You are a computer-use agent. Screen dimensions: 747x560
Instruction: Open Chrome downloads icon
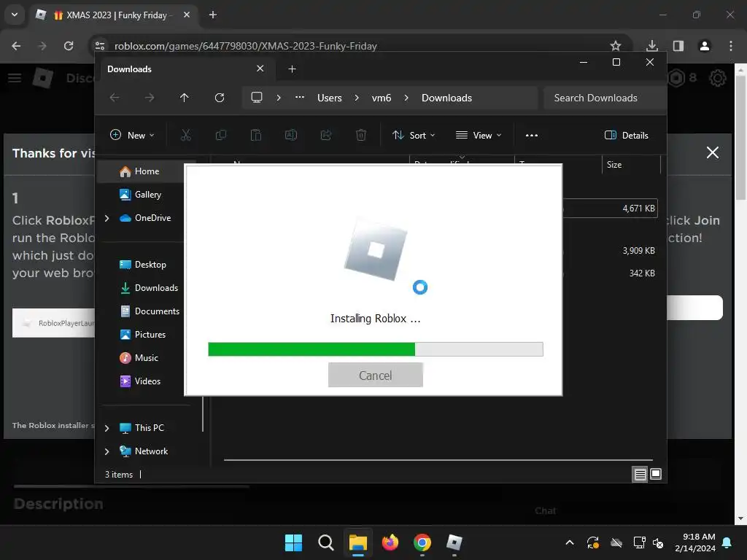pos(652,46)
